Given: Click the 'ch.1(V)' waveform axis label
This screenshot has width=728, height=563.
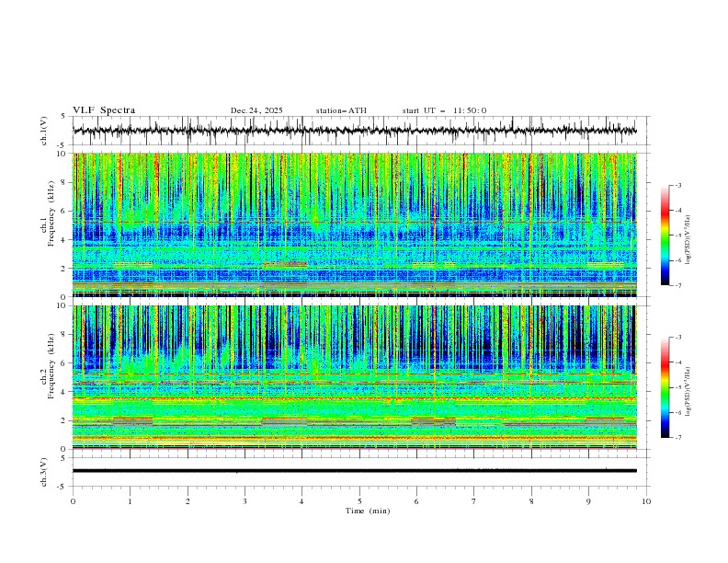Looking at the screenshot, I should point(44,131).
